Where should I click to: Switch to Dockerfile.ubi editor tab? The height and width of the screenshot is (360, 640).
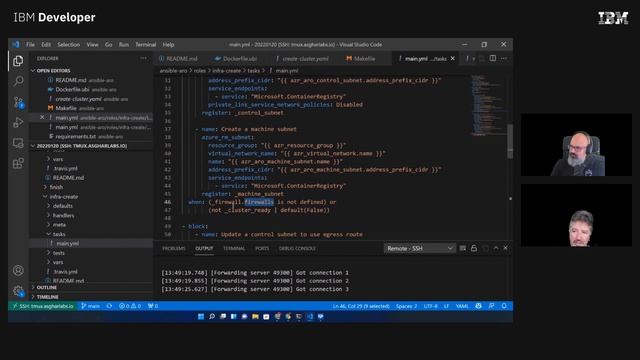(236, 58)
